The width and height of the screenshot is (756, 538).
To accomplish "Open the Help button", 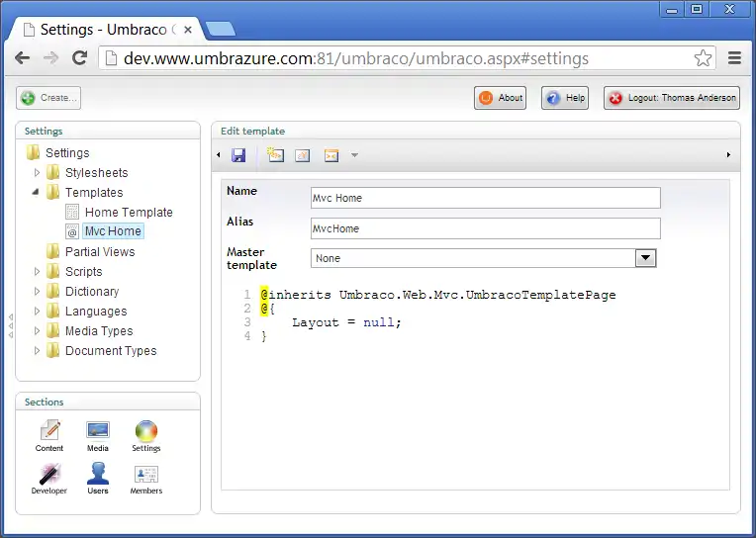I will click(565, 98).
